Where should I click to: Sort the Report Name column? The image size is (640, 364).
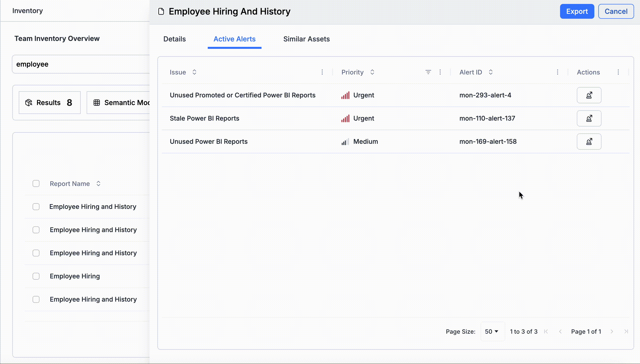click(x=98, y=184)
